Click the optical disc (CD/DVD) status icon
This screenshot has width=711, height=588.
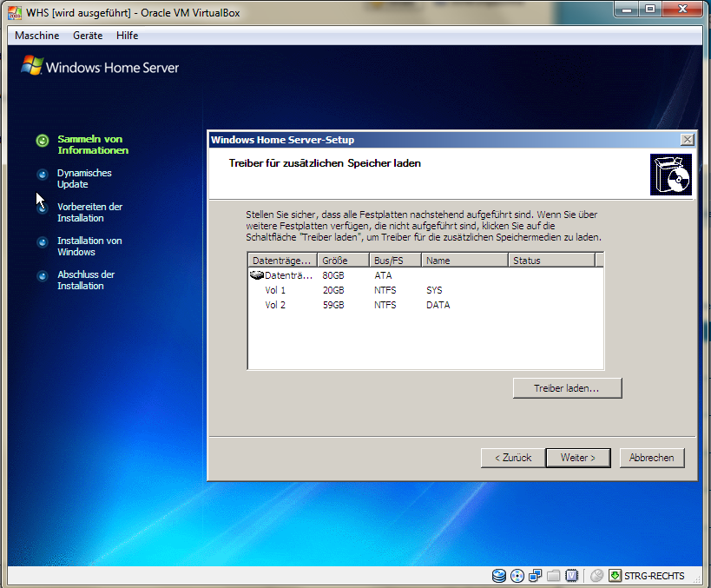click(x=517, y=576)
